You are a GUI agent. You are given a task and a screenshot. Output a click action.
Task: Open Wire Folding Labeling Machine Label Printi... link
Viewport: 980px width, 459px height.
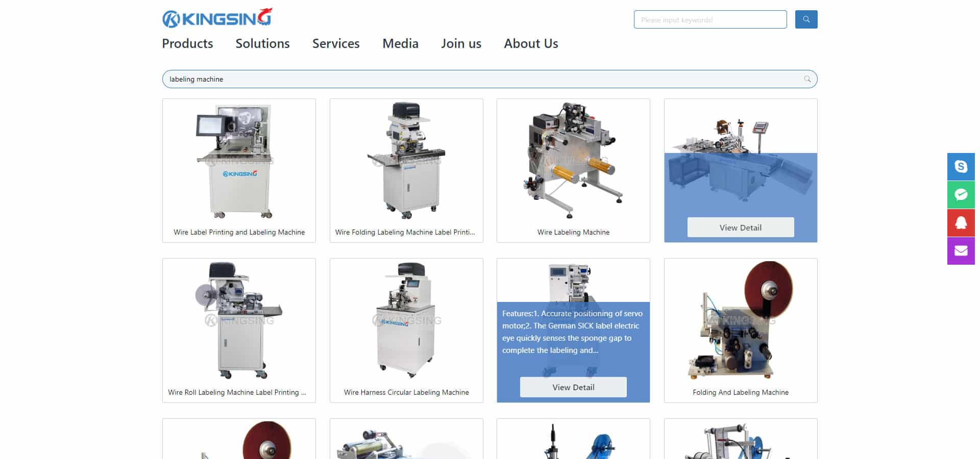(x=405, y=232)
